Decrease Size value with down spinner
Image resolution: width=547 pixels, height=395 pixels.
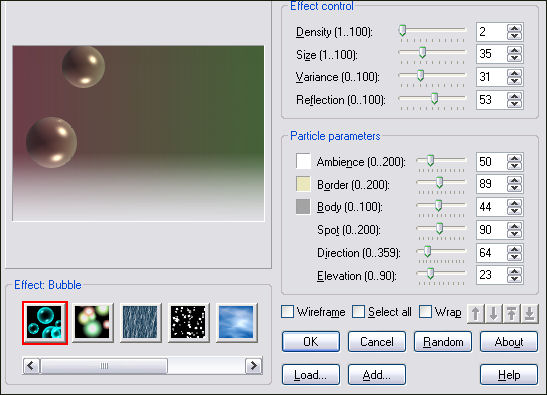click(x=515, y=58)
